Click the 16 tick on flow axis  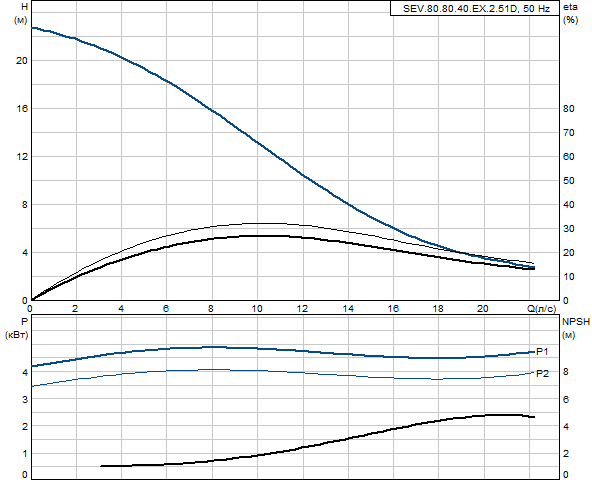coord(393,309)
